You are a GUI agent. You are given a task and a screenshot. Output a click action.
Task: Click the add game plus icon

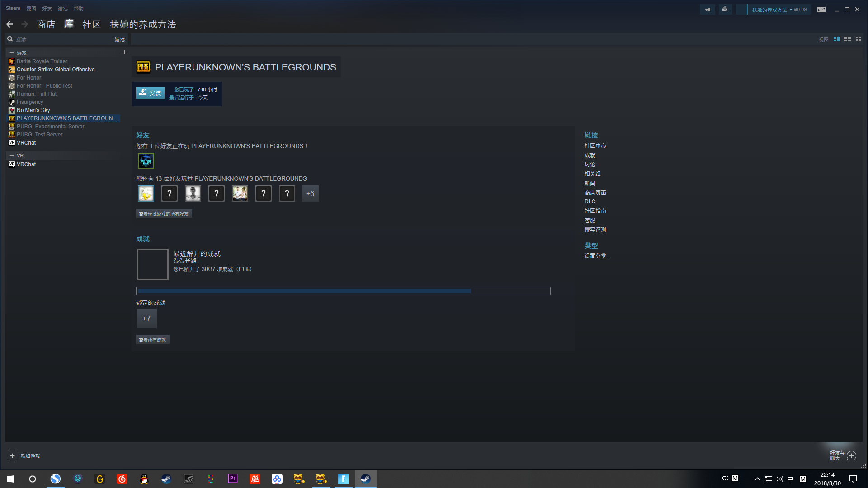click(13, 456)
